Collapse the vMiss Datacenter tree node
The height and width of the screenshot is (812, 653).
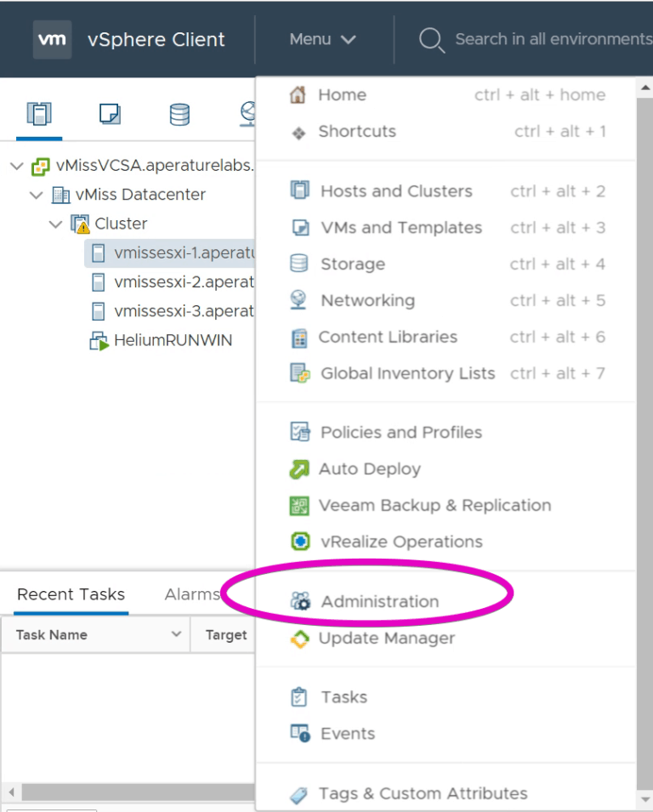coord(36,195)
